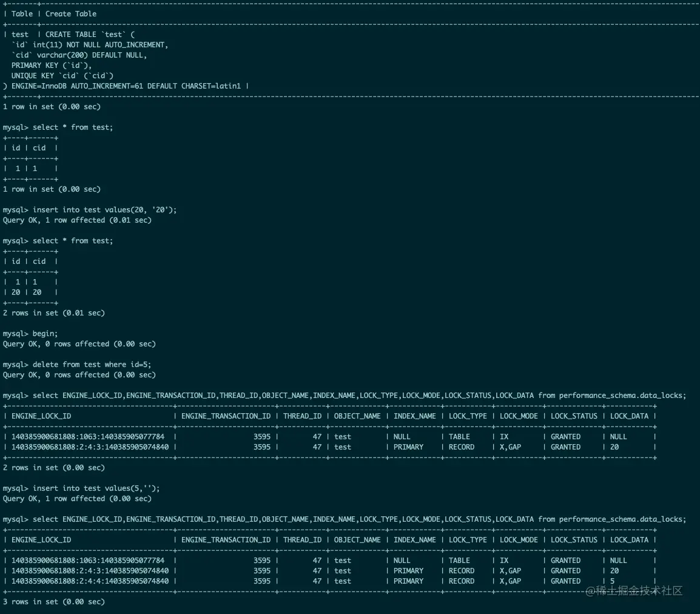
Task: Click the "CREATE TABLE `test` (" line
Action: coord(90,35)
